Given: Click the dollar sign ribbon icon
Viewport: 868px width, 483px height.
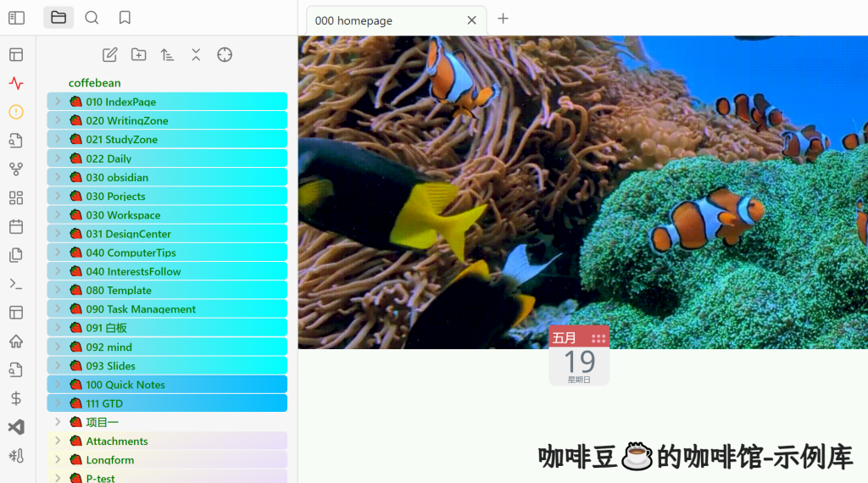Looking at the screenshot, I should click(16, 398).
